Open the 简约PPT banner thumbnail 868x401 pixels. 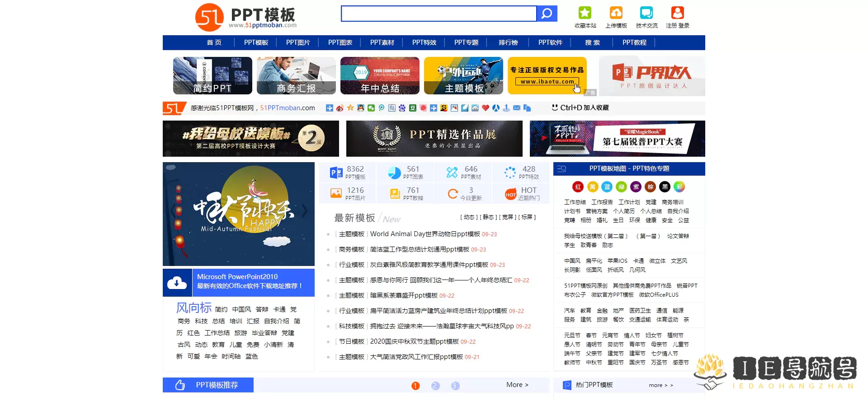click(212, 75)
